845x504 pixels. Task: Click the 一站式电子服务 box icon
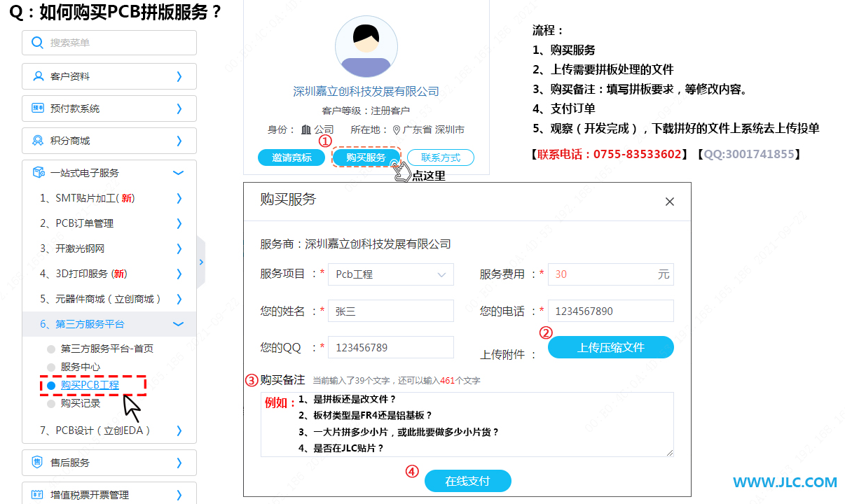[38, 173]
